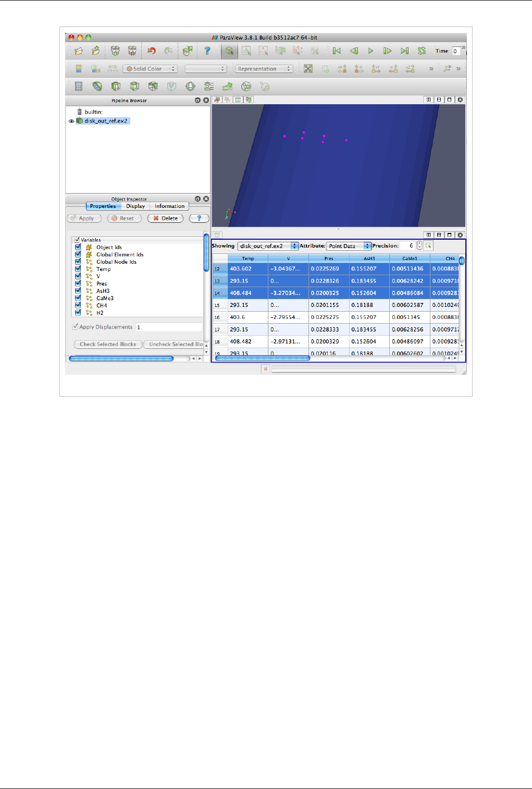Select points on surface tool
The width and height of the screenshot is (532, 789).
(263, 51)
